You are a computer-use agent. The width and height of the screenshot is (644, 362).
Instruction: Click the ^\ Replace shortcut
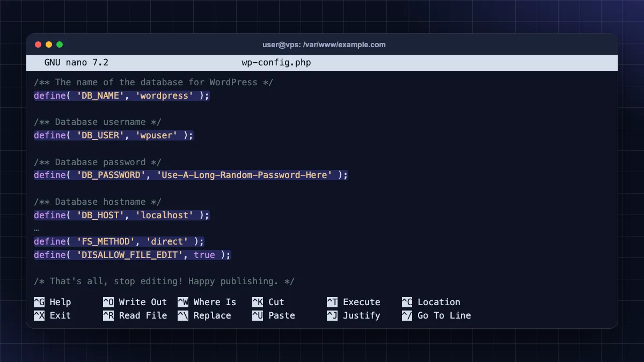(x=204, y=315)
